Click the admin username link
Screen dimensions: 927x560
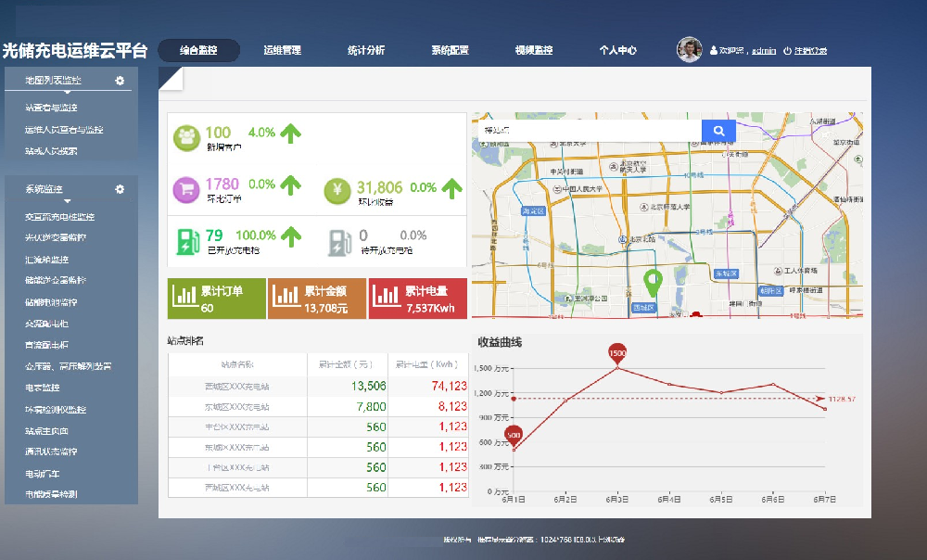pos(763,51)
